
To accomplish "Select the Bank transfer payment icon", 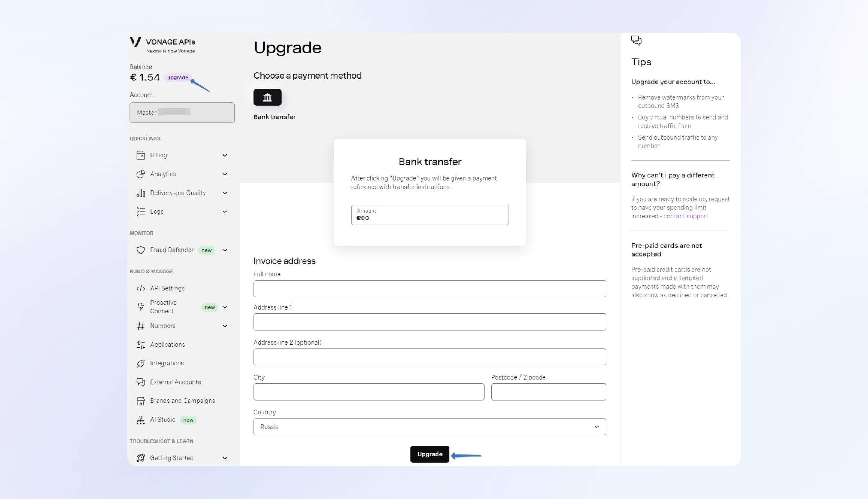I will (x=267, y=97).
